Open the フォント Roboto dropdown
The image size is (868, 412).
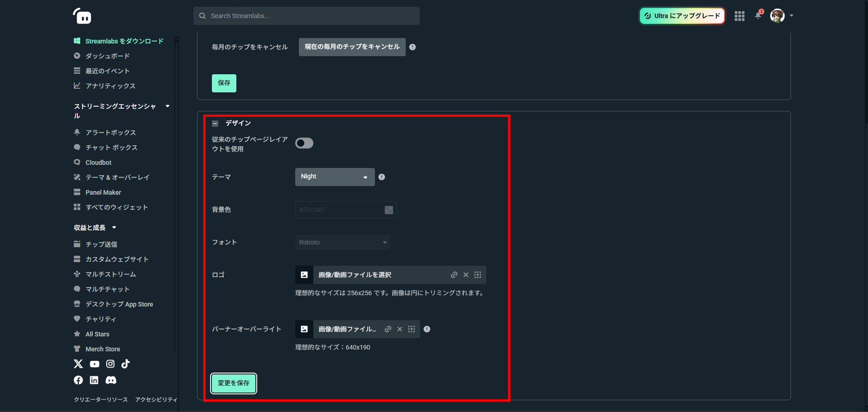(x=343, y=242)
